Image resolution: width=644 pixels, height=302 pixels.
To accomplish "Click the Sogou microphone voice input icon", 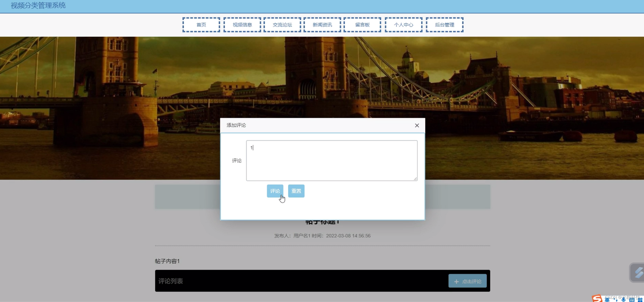I will pos(624,300).
